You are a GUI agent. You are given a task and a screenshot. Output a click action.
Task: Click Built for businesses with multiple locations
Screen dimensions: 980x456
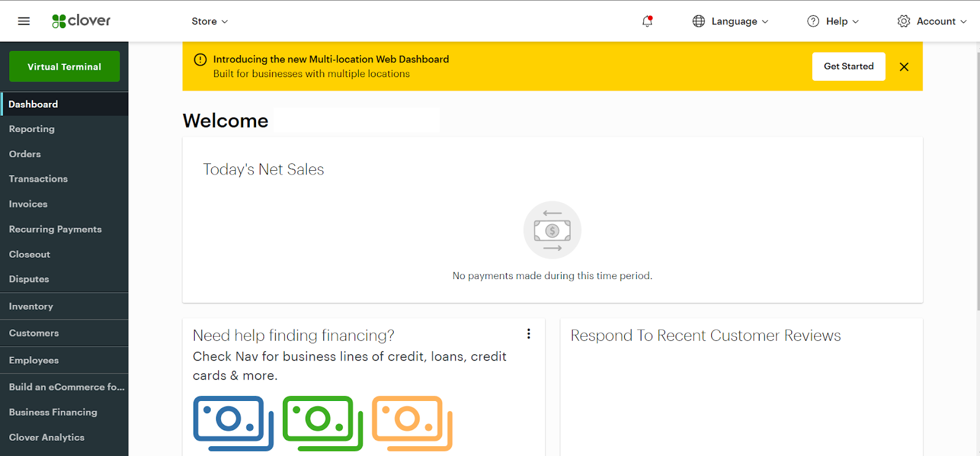311,74
